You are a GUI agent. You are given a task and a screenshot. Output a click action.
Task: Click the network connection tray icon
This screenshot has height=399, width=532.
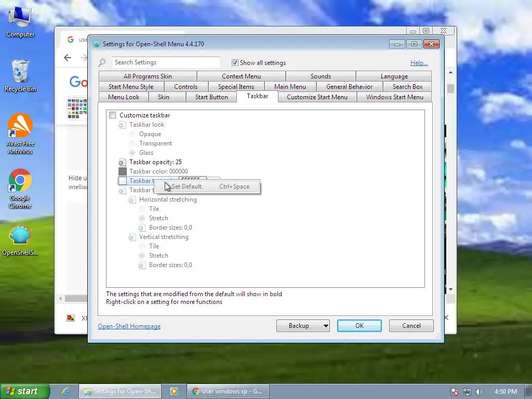(x=467, y=392)
